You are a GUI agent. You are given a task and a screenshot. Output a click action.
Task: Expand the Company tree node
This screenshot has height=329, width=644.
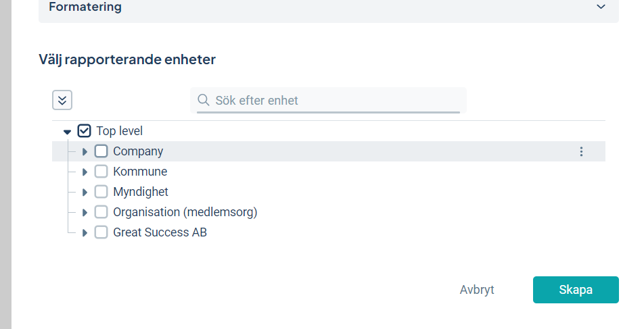point(85,152)
